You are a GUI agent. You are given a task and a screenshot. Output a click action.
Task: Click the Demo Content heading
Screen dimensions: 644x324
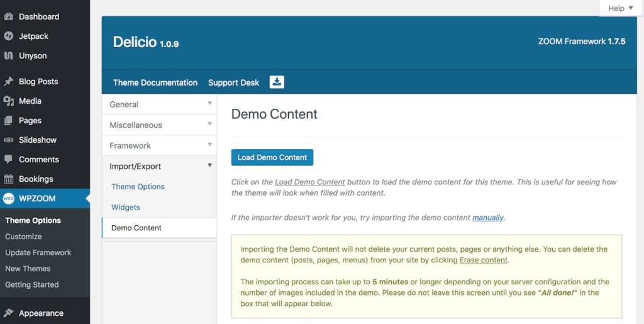click(x=274, y=114)
